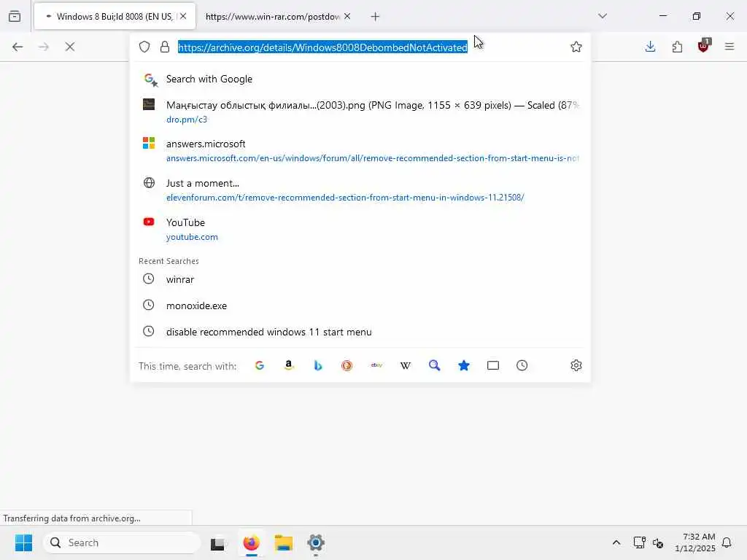Image resolution: width=747 pixels, height=560 pixels.
Task: Open Windows Start menu
Action: [23, 542]
